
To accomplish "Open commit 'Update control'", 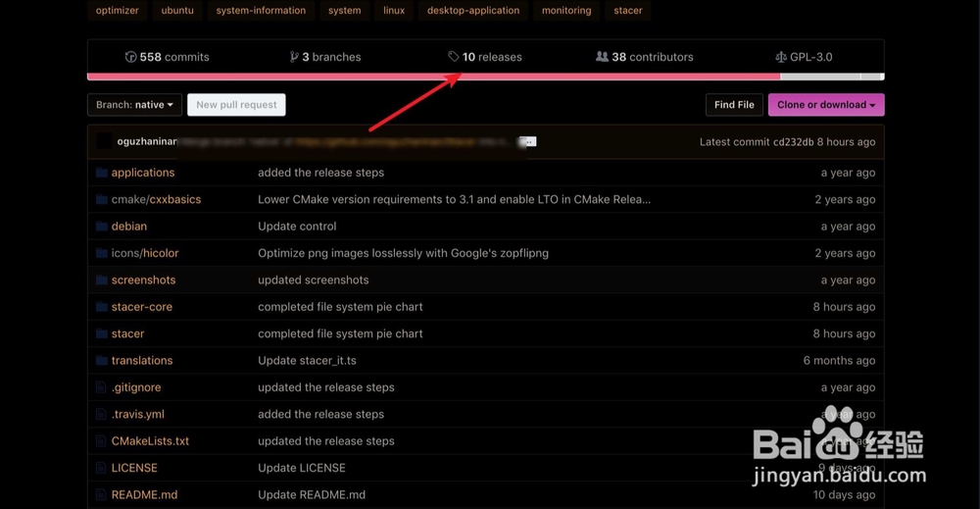I will click(297, 227).
